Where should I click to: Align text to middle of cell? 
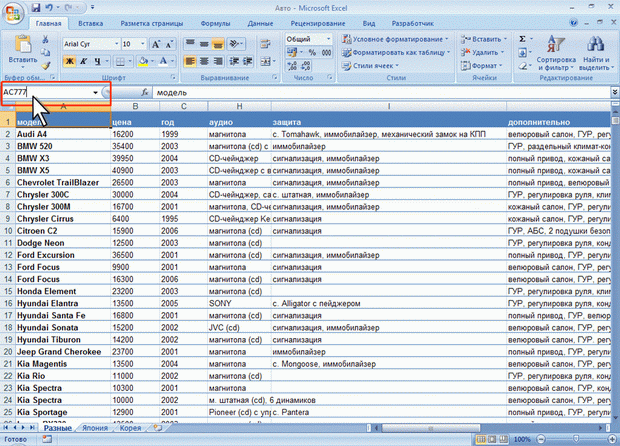204,43
